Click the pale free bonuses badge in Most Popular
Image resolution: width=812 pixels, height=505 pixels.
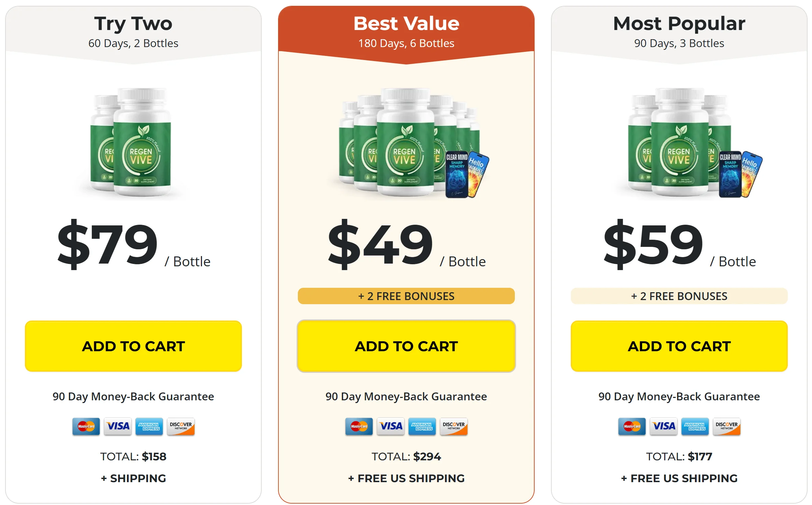pyautogui.click(x=679, y=296)
